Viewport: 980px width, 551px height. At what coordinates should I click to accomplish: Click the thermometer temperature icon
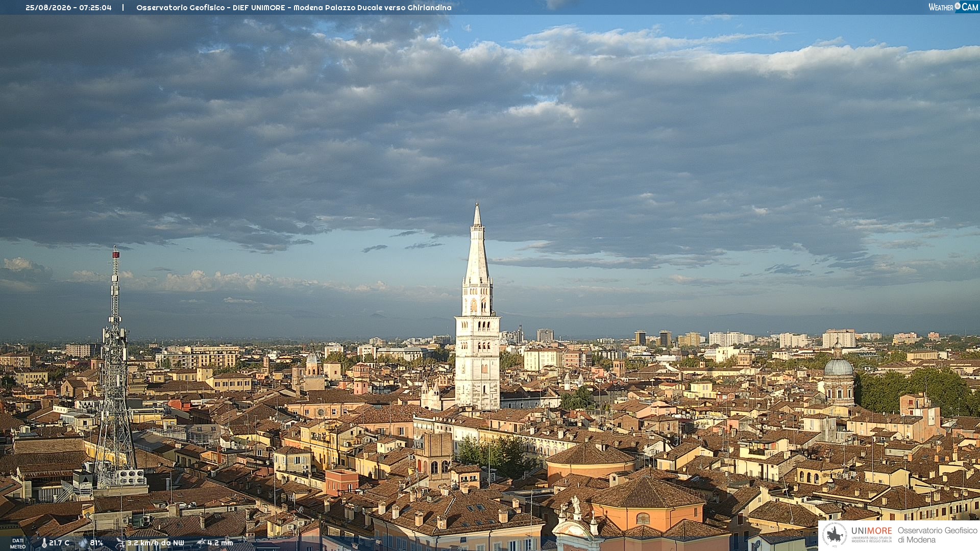point(44,543)
